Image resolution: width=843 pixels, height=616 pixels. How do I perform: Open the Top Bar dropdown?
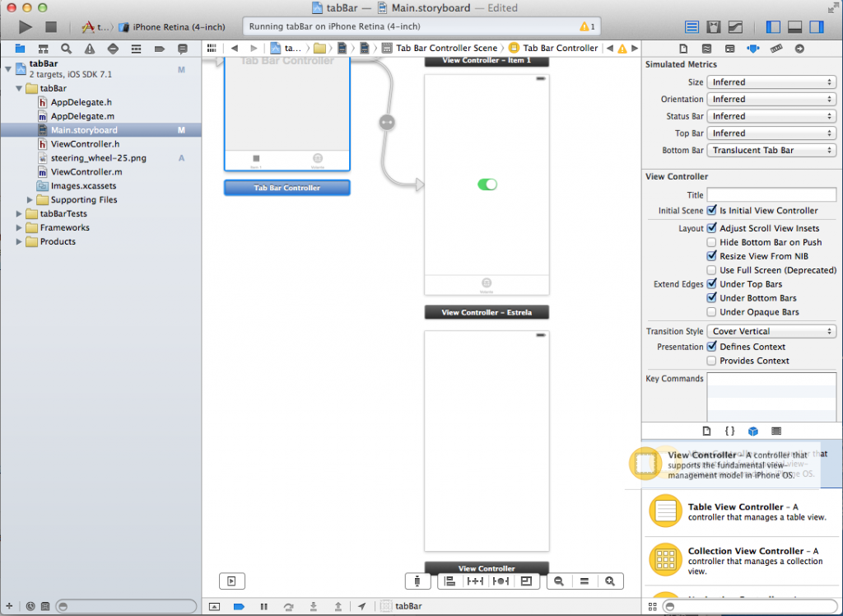tap(771, 133)
